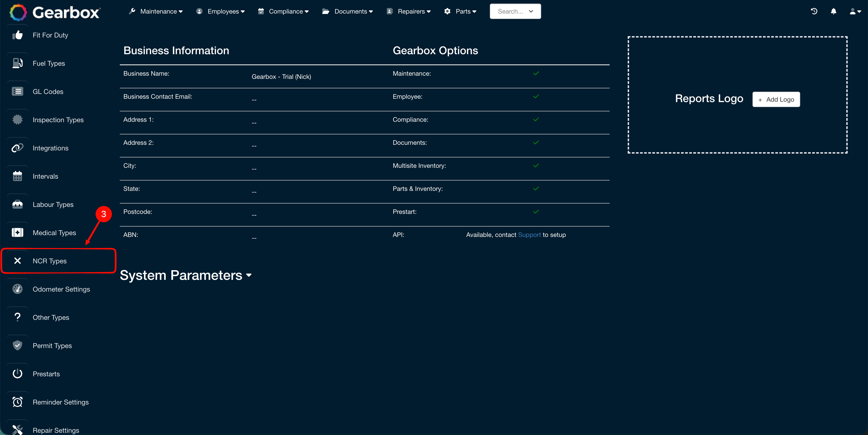Open the Maintenance dropdown menu
The width and height of the screenshot is (868, 435).
pos(156,12)
